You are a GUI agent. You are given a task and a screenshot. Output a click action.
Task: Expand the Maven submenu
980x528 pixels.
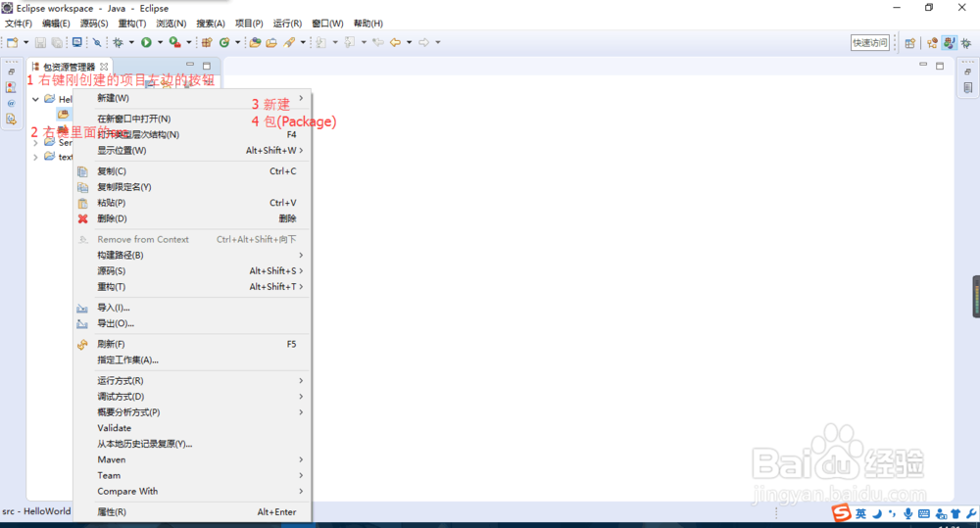(x=192, y=459)
